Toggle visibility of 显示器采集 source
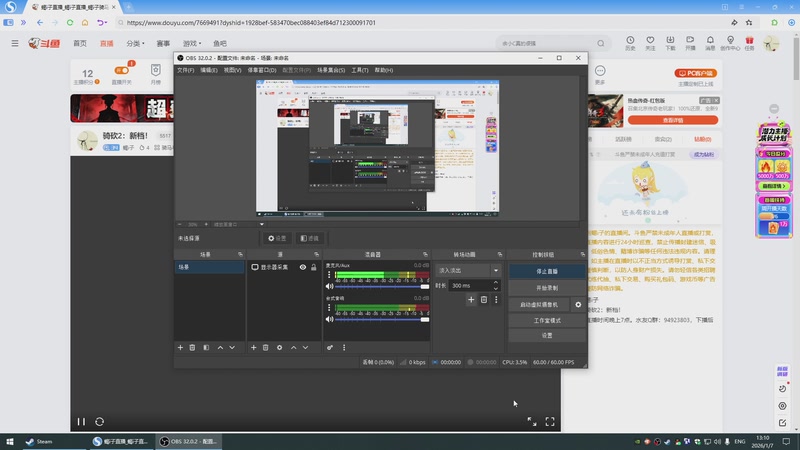800x450 pixels. coord(302,267)
